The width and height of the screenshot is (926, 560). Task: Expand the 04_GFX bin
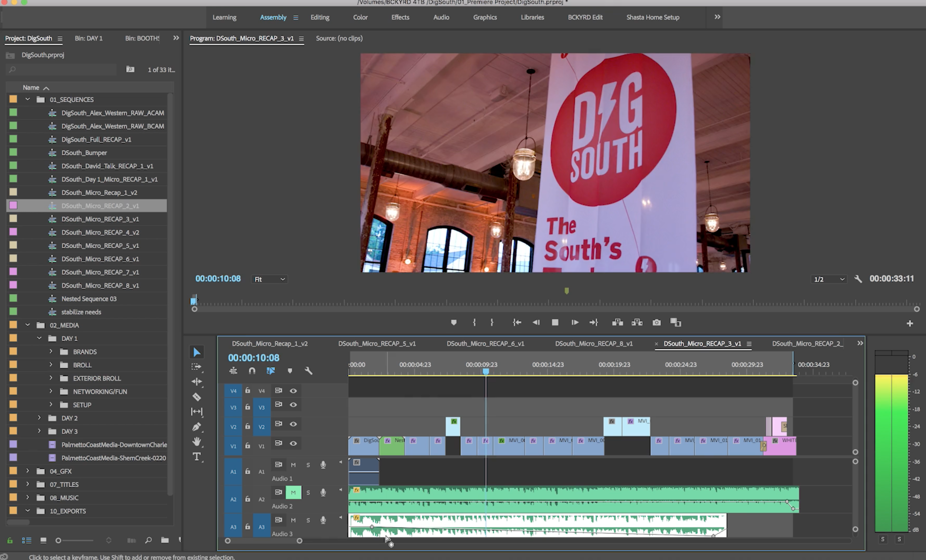coord(27,471)
